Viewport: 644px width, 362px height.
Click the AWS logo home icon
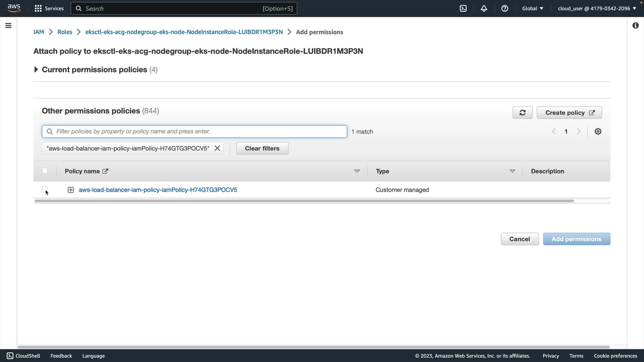click(x=14, y=8)
